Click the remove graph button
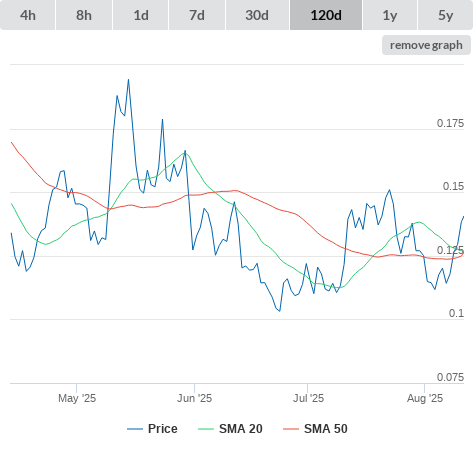 point(426,45)
